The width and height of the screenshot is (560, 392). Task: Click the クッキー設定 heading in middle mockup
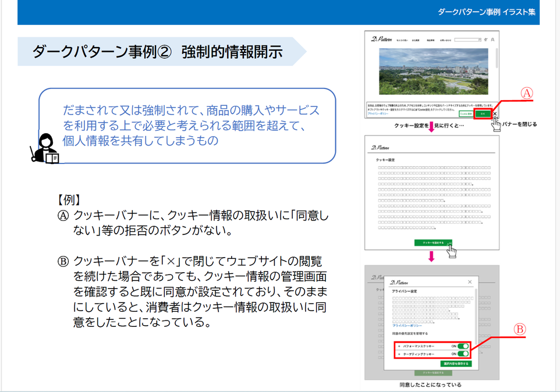tap(385, 160)
